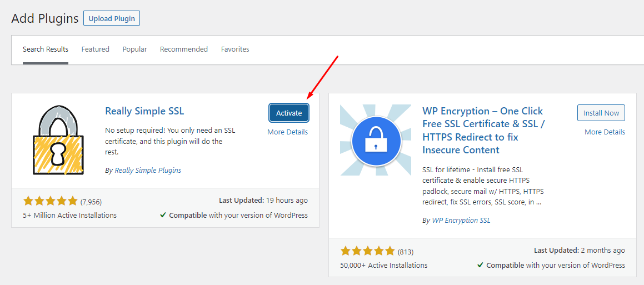The width and height of the screenshot is (644, 285).
Task: Open the Popular plugins tab
Action: tap(134, 49)
